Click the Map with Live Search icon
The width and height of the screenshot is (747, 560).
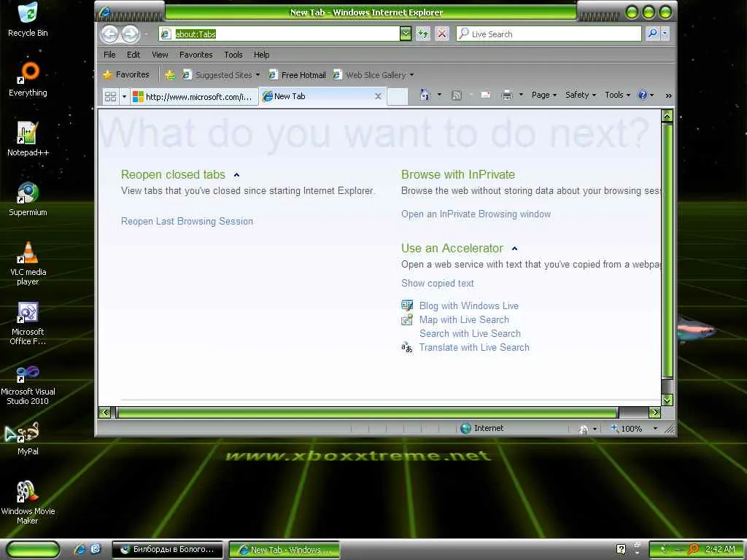point(407,319)
